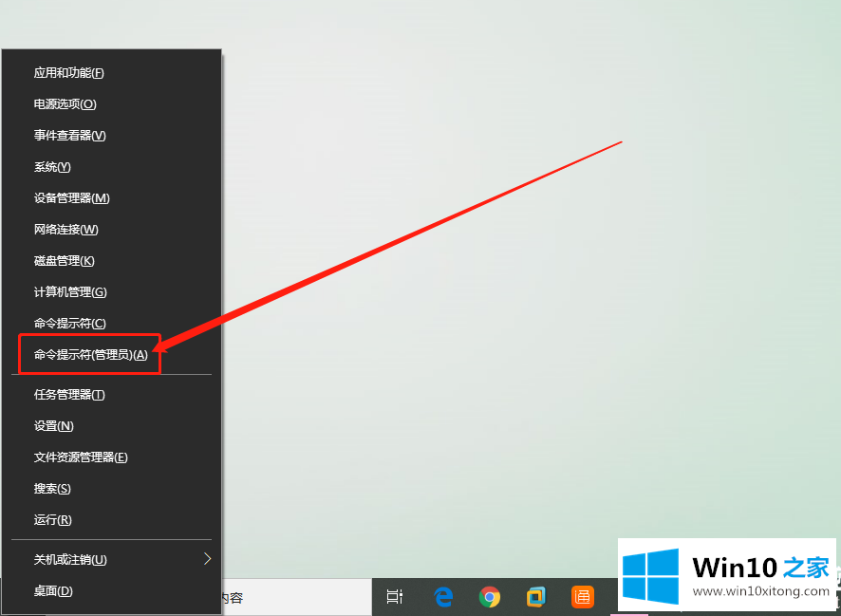Open 网络连接(W) entry
841x616 pixels.
112,230
